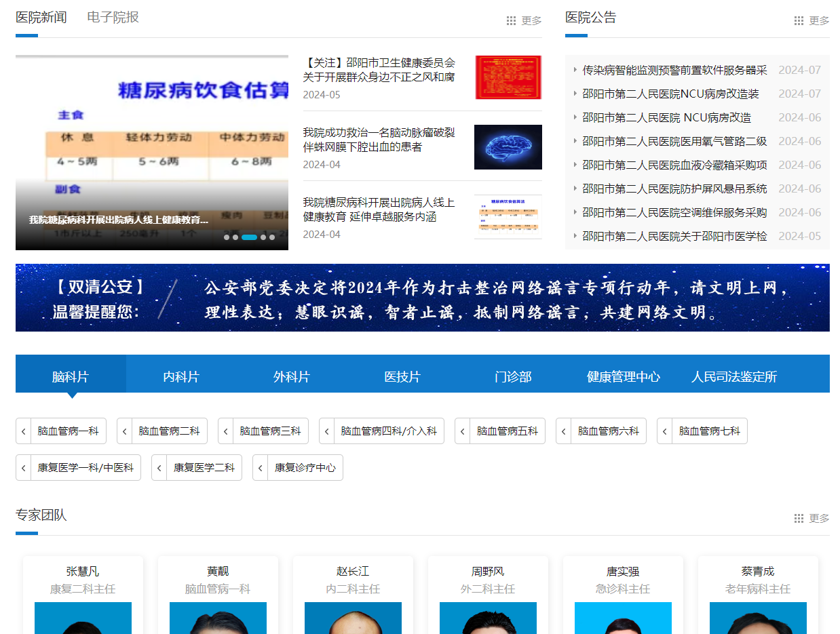
Task: Click chevron icon on 脑血管病二科 button
Action: [x=125, y=431]
